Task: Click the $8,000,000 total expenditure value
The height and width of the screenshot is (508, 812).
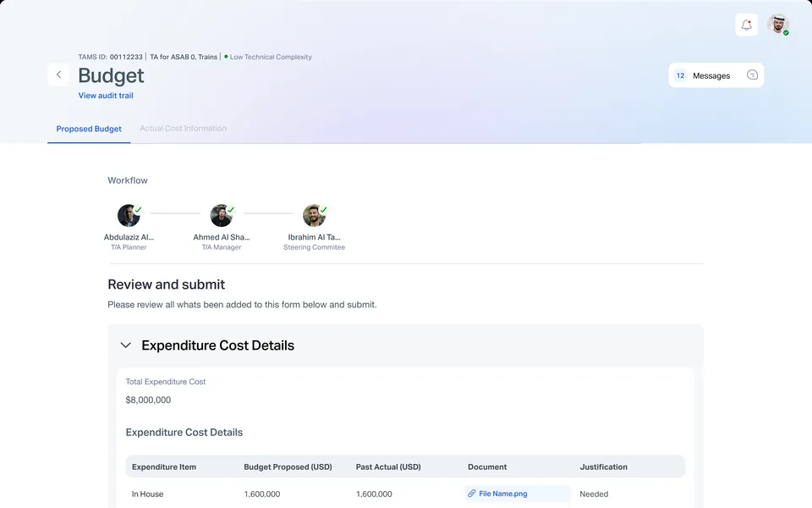Action: click(x=148, y=400)
